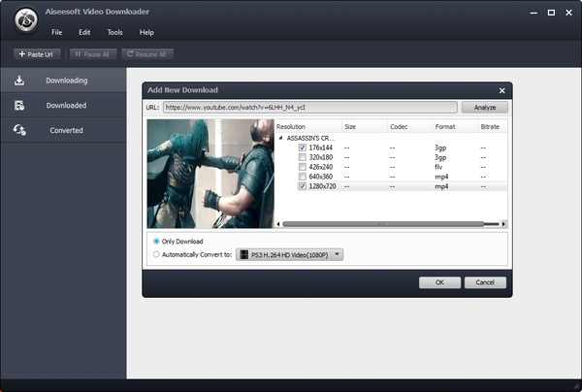Screen dimensions: 582x392
Task: Click the Cancel button
Action: pyautogui.click(x=485, y=282)
